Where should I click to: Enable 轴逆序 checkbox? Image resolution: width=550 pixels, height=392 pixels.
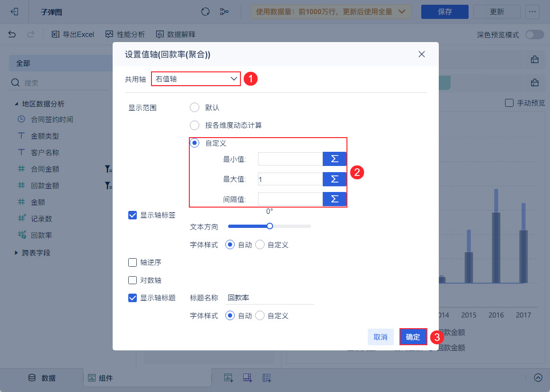(x=132, y=262)
